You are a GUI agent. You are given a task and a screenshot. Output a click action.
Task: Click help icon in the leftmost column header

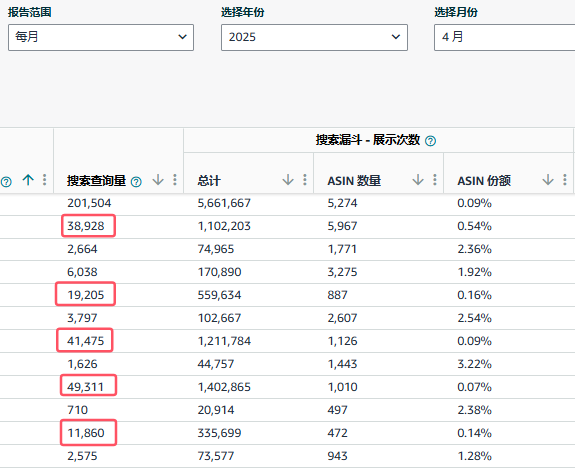coord(6,181)
